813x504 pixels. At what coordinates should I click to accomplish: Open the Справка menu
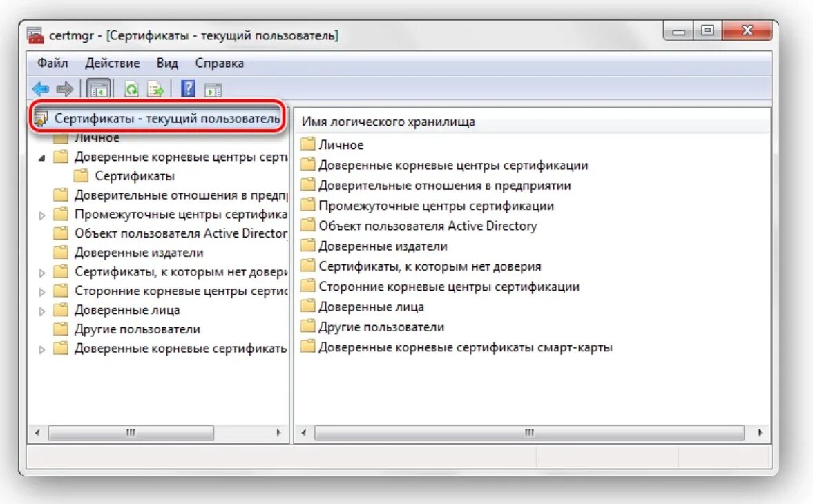point(220,64)
